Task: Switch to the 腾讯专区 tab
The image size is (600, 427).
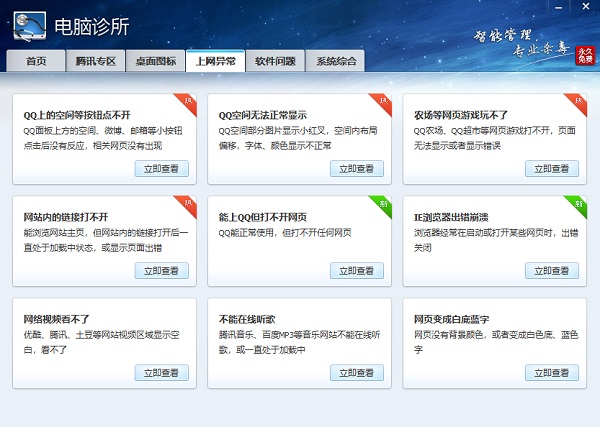Action: (x=95, y=61)
